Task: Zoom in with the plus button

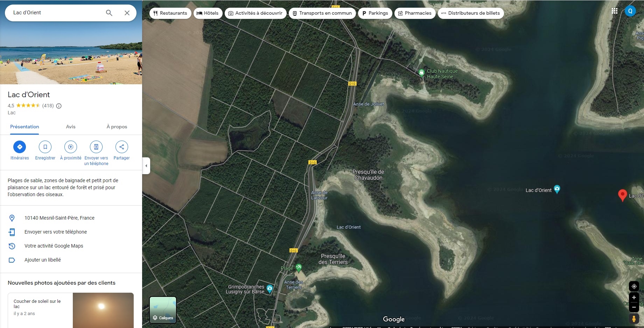Action: tap(634, 298)
